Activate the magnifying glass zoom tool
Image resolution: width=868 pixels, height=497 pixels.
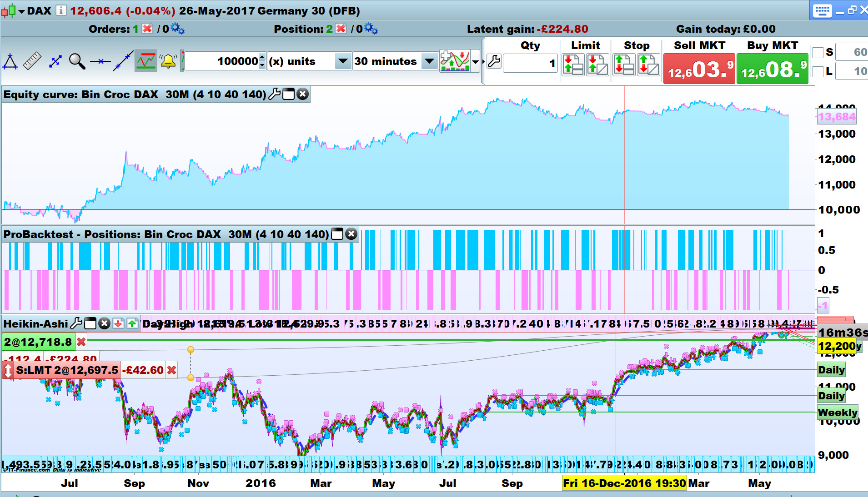(77, 61)
